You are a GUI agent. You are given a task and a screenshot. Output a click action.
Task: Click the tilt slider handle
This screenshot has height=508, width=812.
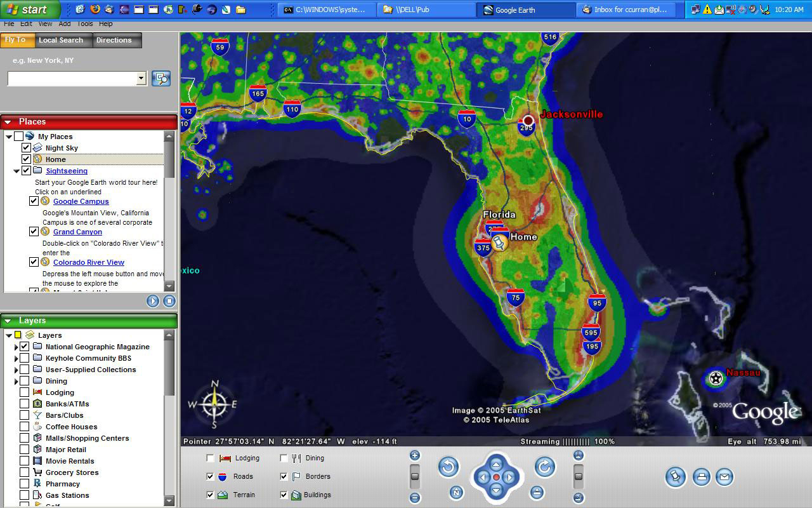point(579,476)
